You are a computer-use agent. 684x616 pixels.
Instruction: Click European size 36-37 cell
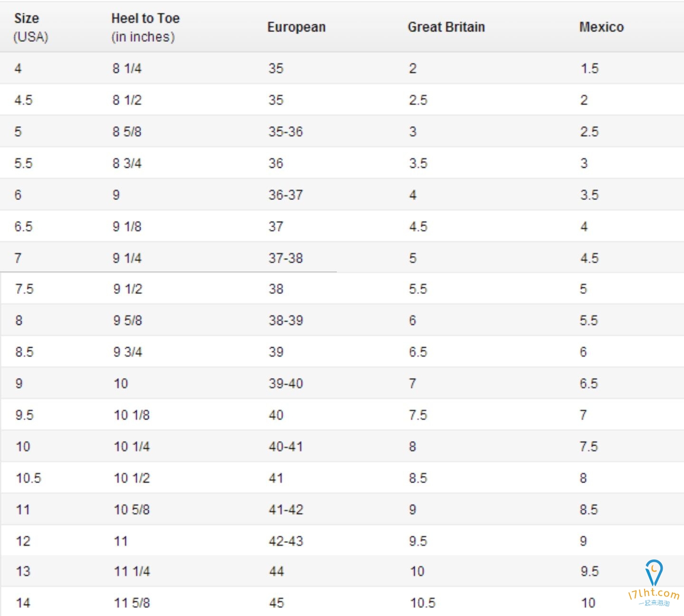(285, 195)
